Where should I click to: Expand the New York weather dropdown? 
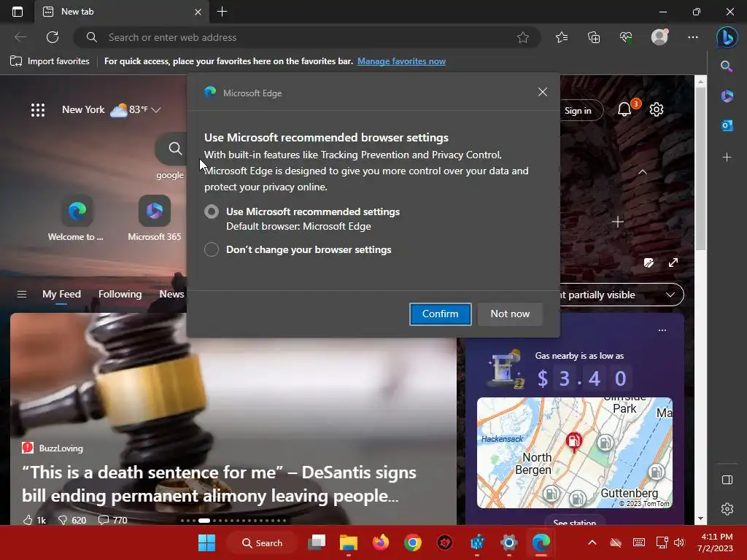(x=156, y=110)
